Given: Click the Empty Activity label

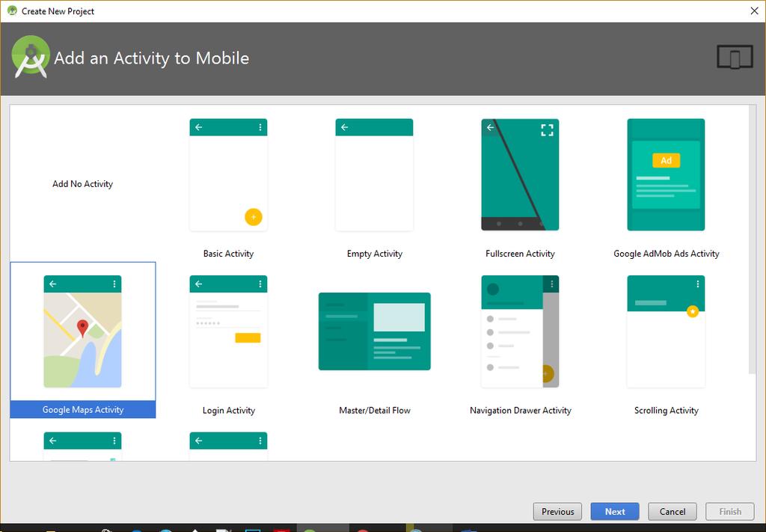Looking at the screenshot, I should [374, 254].
